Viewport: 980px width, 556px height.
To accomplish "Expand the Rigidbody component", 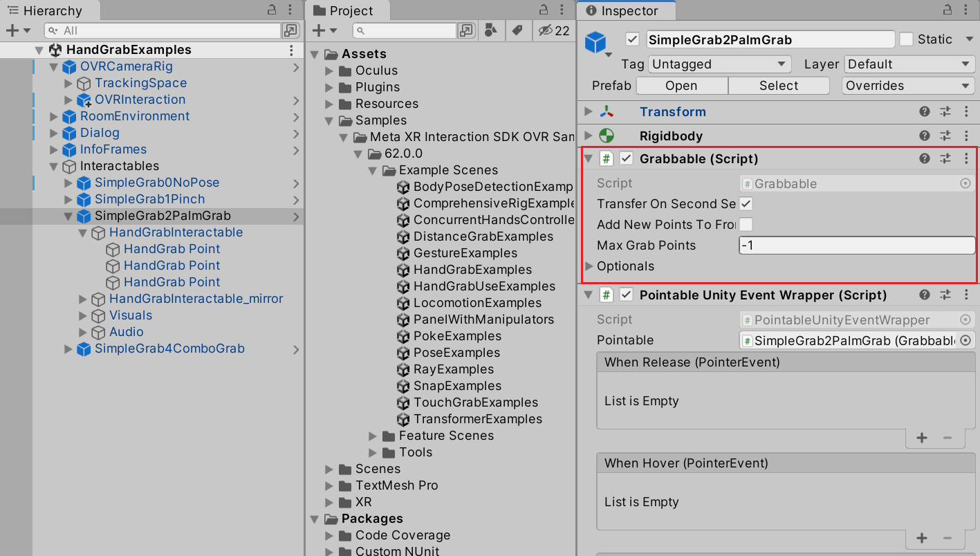I will (x=589, y=136).
